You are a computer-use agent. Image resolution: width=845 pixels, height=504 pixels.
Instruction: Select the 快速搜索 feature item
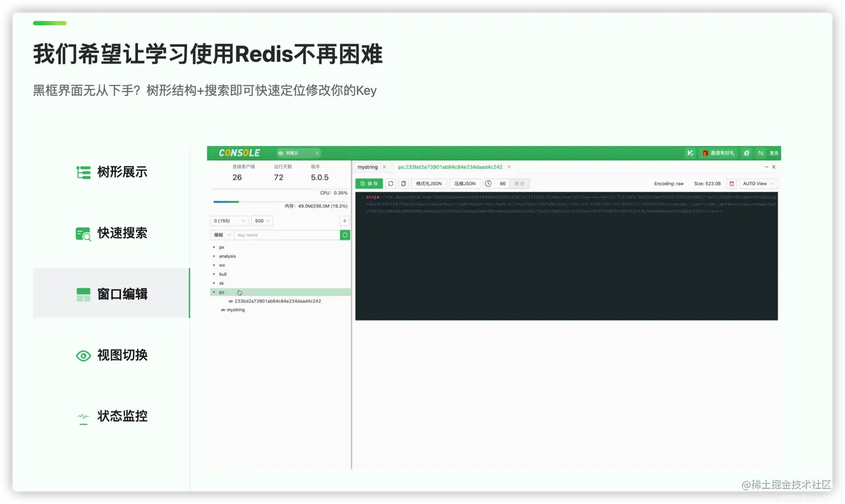111,233
